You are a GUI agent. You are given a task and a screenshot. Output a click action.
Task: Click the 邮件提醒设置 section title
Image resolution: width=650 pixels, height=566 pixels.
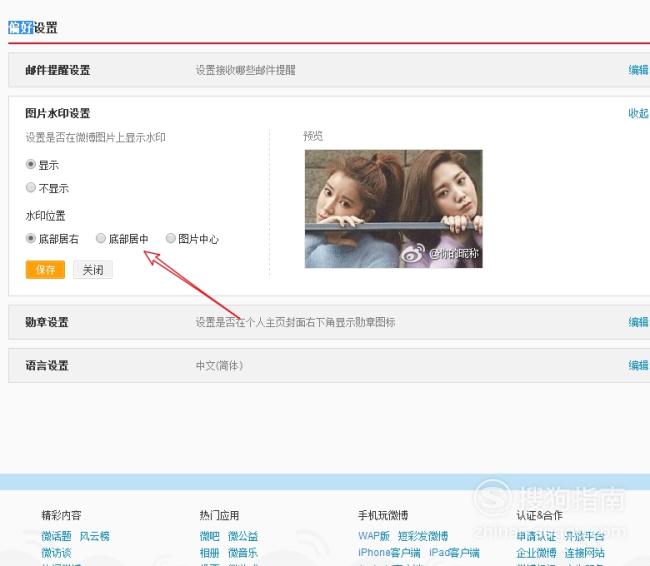58,70
